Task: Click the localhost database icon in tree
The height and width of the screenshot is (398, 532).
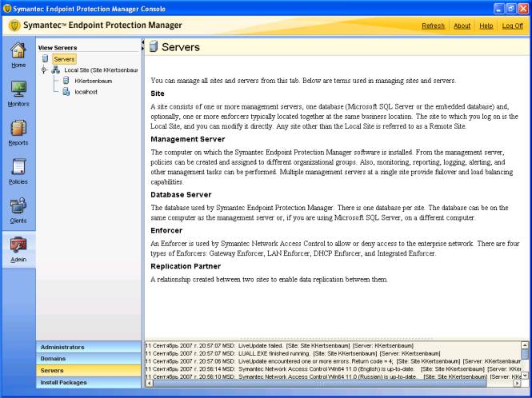Action: pyautogui.click(x=66, y=92)
